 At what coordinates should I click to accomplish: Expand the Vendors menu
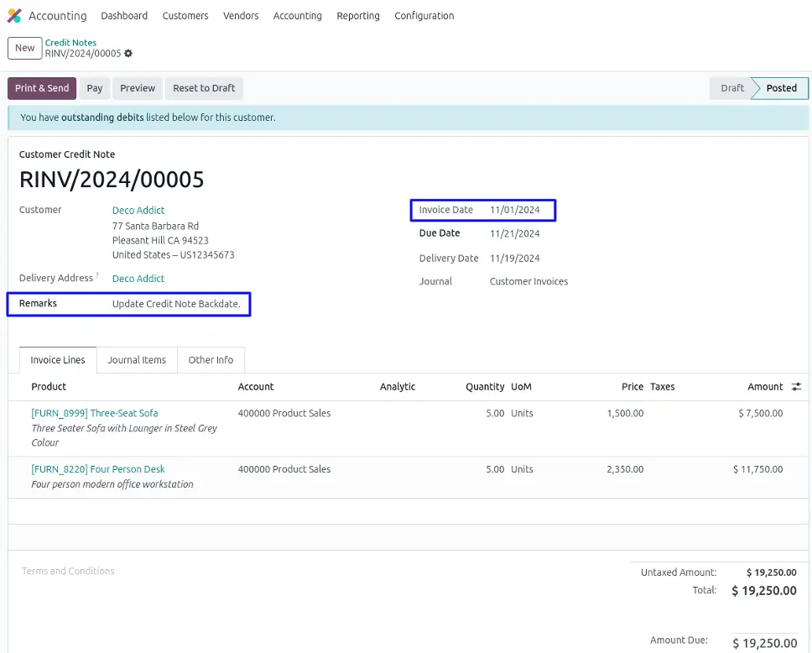pos(241,16)
